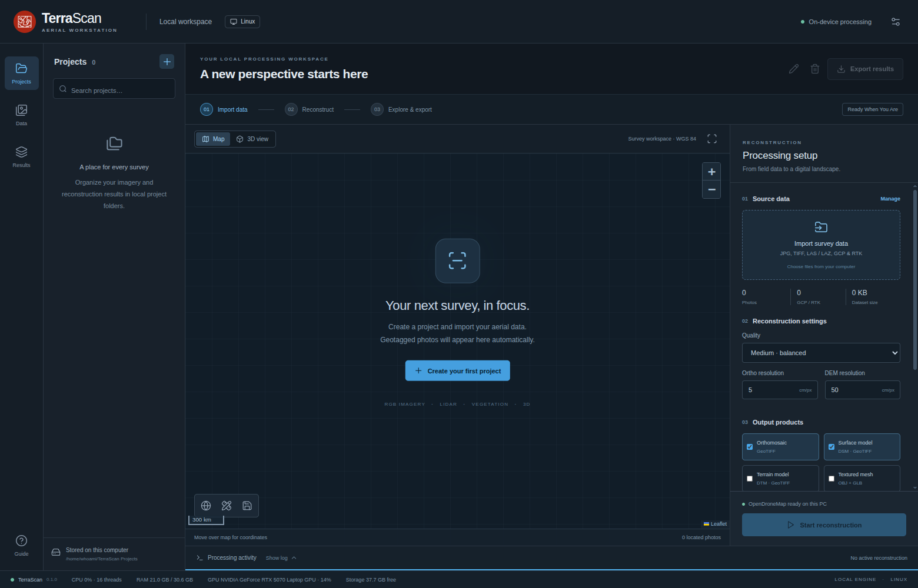Uncheck the Orthomosaic output checkbox
Screen dimensions: 918x588
(x=750, y=447)
